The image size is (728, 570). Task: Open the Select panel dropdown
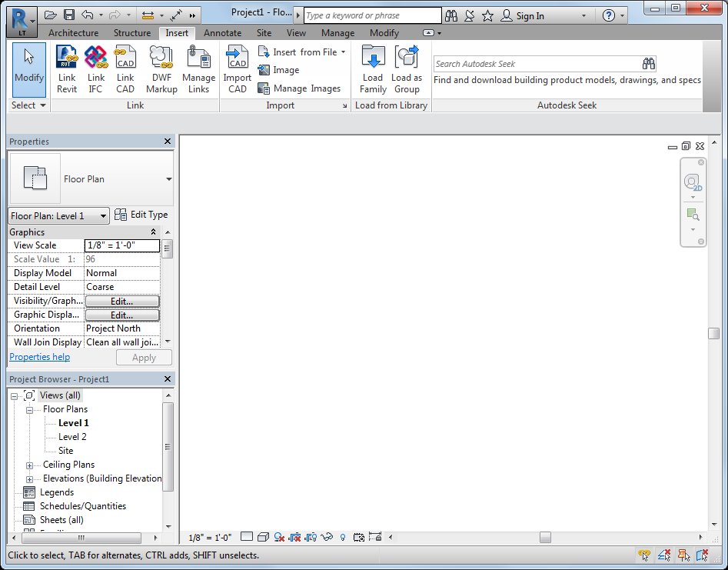click(28, 105)
